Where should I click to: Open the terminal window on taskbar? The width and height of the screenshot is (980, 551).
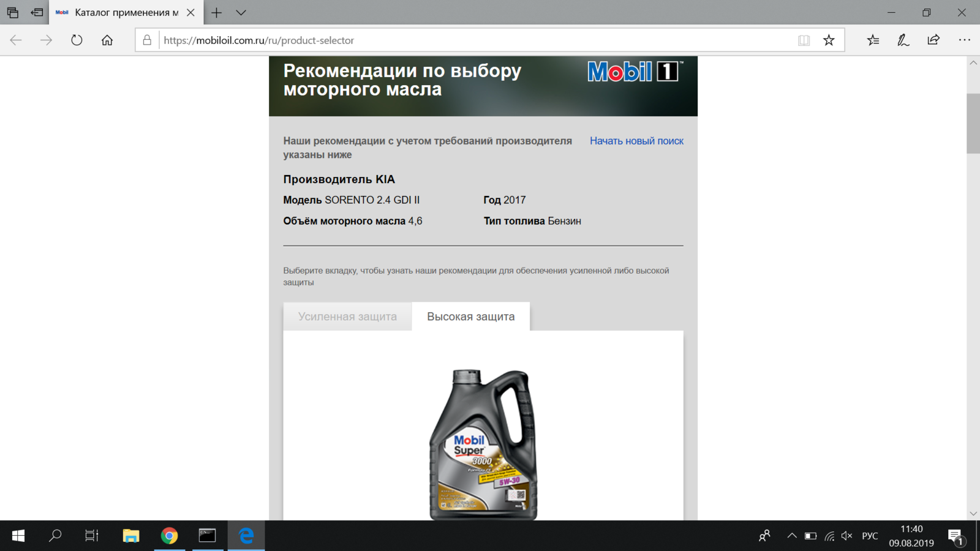208,536
